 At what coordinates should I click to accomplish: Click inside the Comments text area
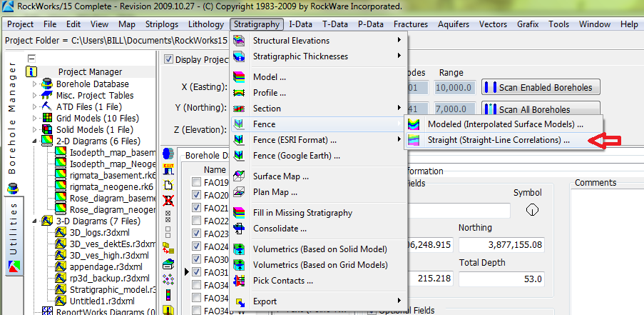(607, 251)
